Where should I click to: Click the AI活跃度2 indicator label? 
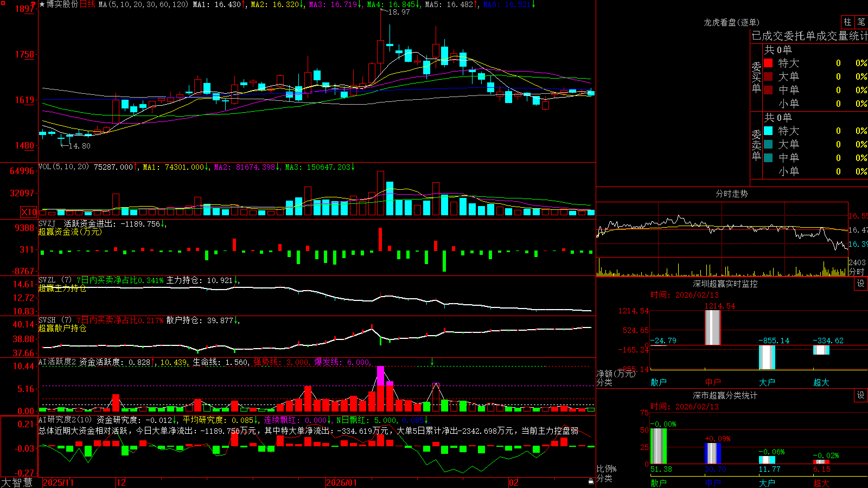[58, 362]
